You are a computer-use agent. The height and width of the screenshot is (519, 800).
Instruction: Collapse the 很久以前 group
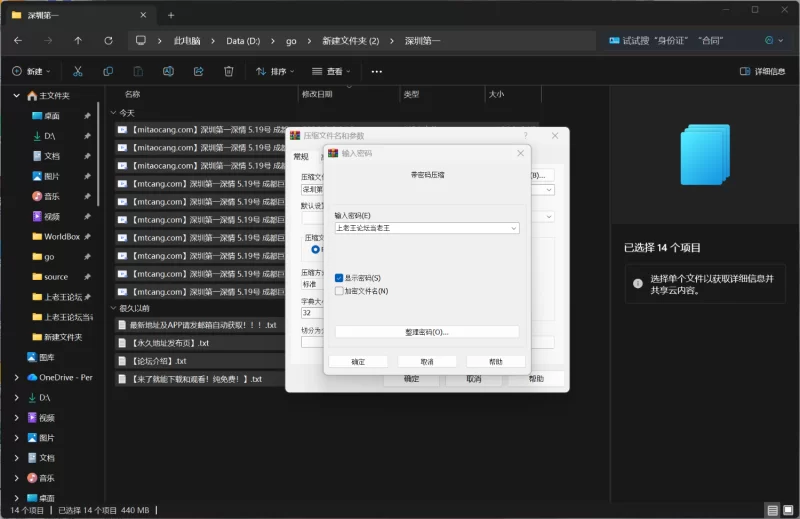113,308
